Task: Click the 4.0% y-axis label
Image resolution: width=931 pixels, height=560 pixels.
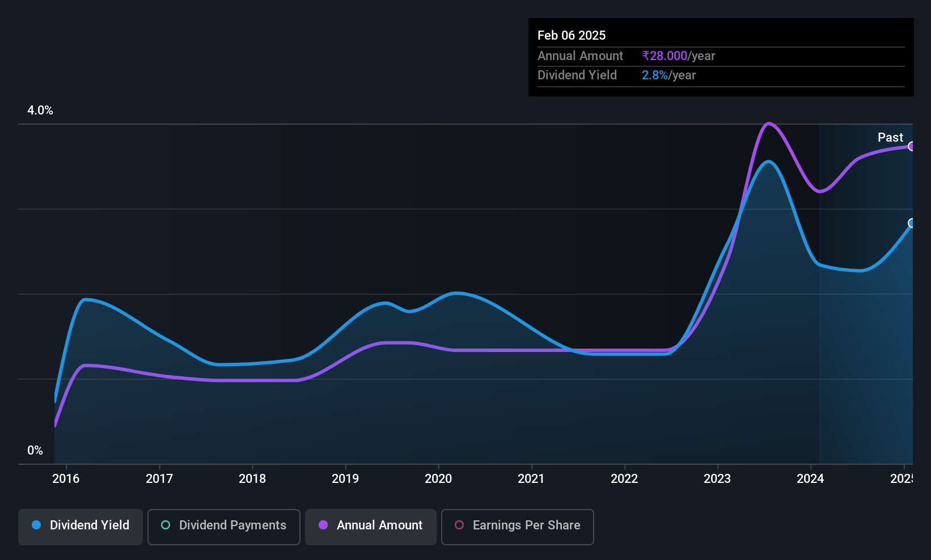Action: point(40,111)
